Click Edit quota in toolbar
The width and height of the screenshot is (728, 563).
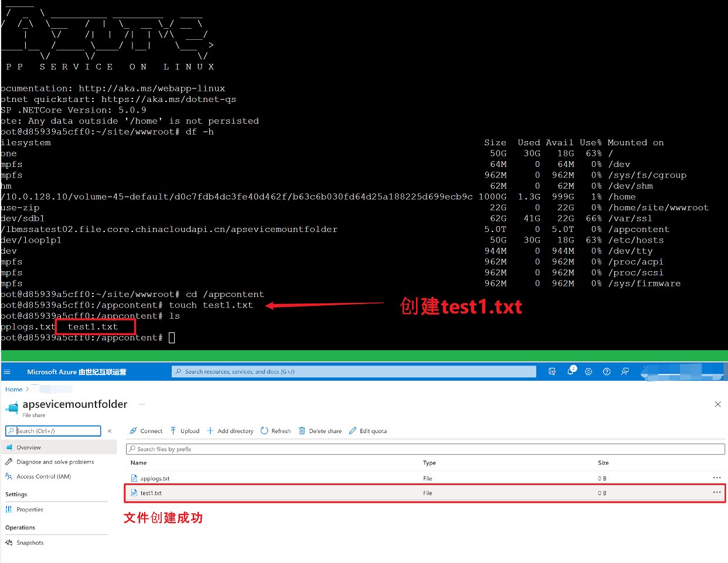tap(368, 431)
